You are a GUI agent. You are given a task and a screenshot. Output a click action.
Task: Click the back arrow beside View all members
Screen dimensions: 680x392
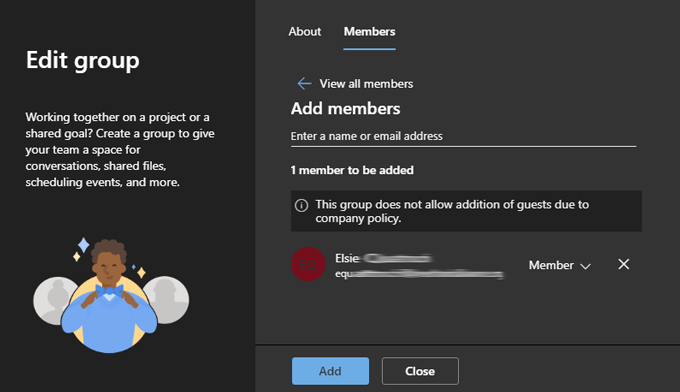pyautogui.click(x=304, y=84)
